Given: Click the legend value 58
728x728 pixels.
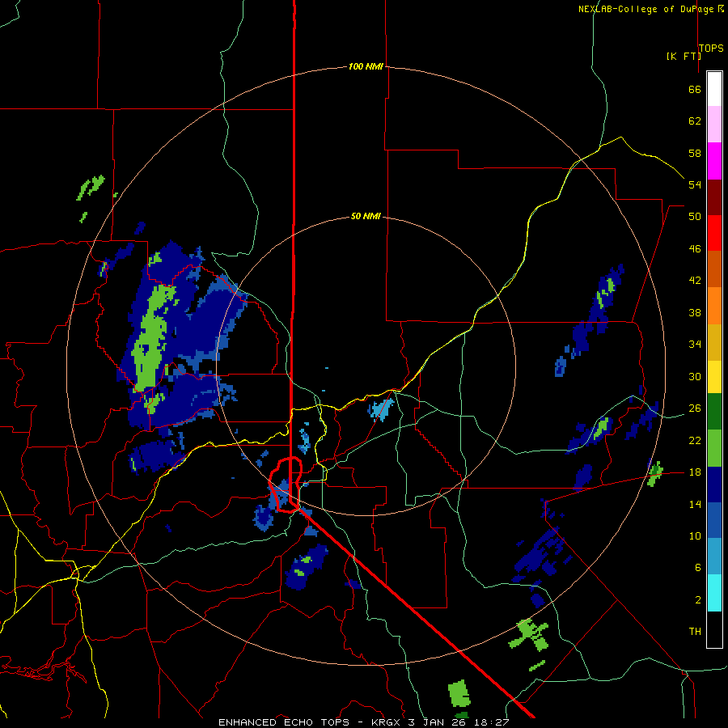Looking at the screenshot, I should click(695, 153).
